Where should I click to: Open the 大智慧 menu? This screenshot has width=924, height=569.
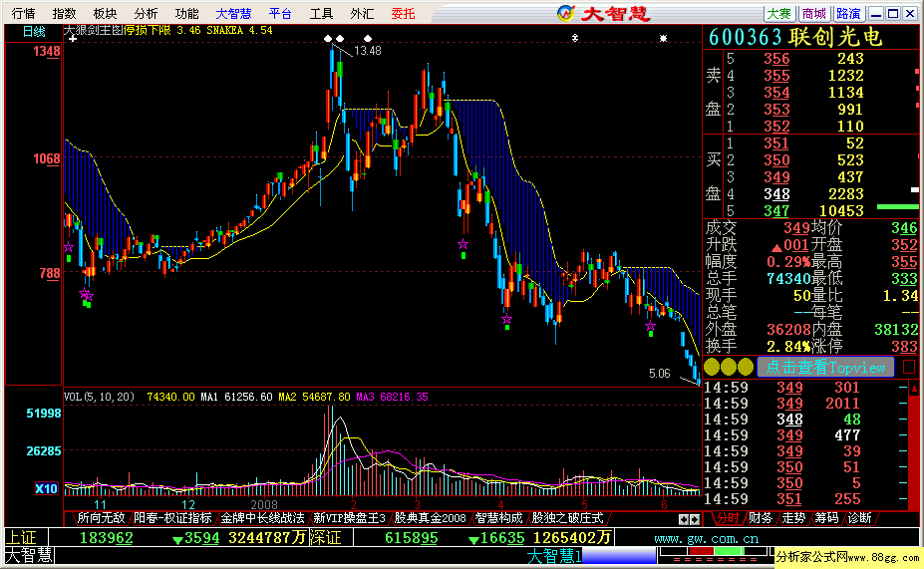(x=234, y=14)
